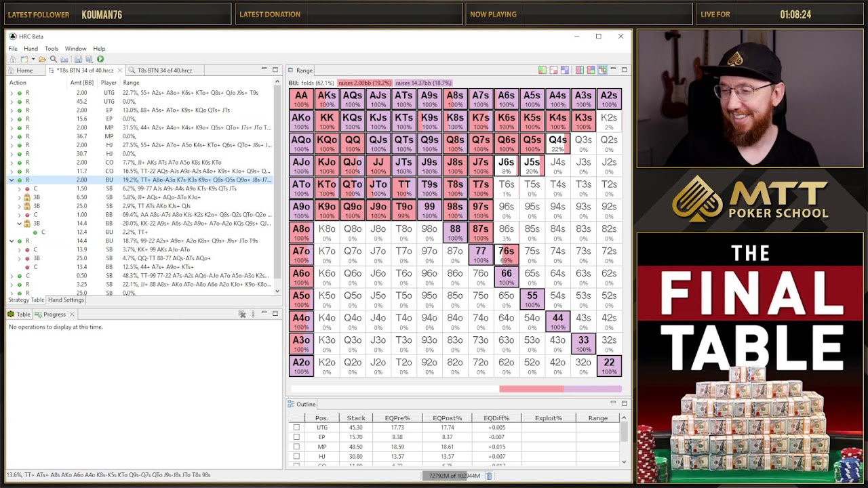The width and height of the screenshot is (868, 488).
Task: Click the red dot on SB 1.50 call row
Action: pyautogui.click(x=27, y=189)
